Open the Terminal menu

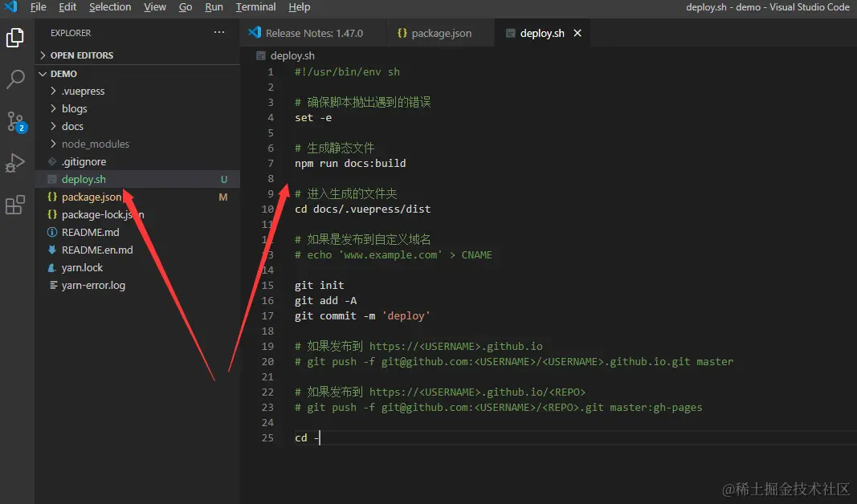tap(255, 7)
